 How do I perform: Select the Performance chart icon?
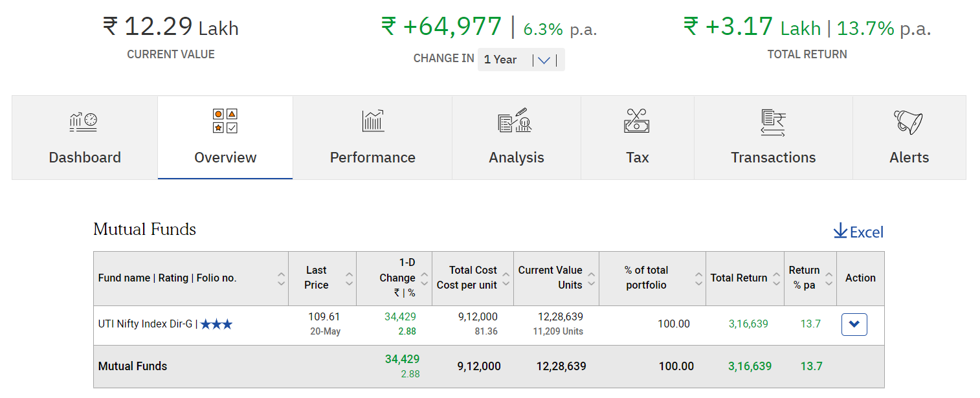[372, 120]
